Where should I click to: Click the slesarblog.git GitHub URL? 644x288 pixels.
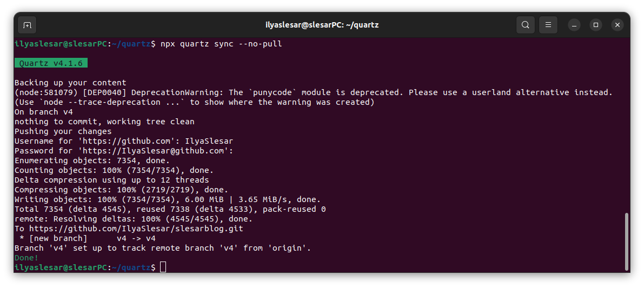pos(136,229)
